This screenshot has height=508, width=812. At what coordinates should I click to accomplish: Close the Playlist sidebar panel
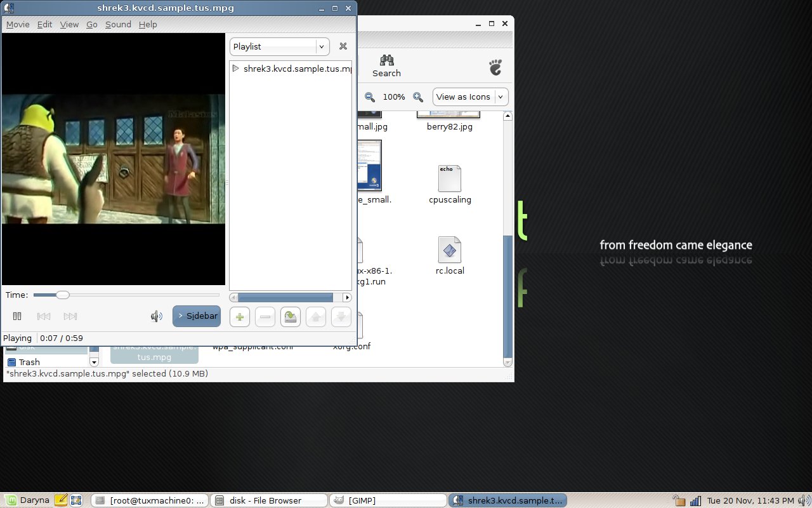(343, 46)
